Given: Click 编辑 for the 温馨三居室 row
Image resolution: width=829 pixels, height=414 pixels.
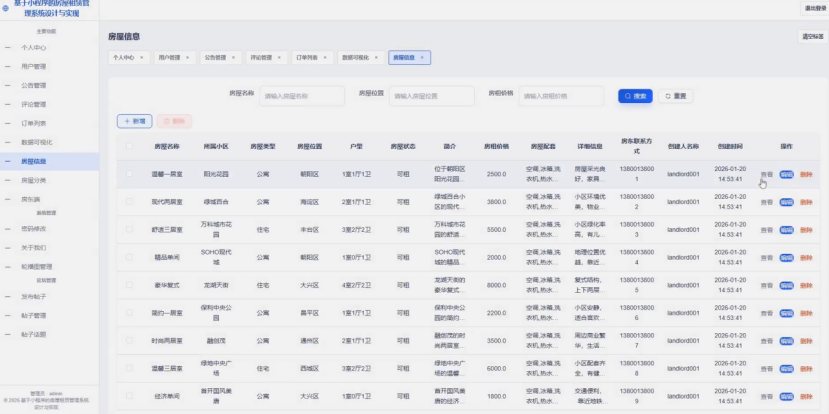Looking at the screenshot, I should 786,369.
